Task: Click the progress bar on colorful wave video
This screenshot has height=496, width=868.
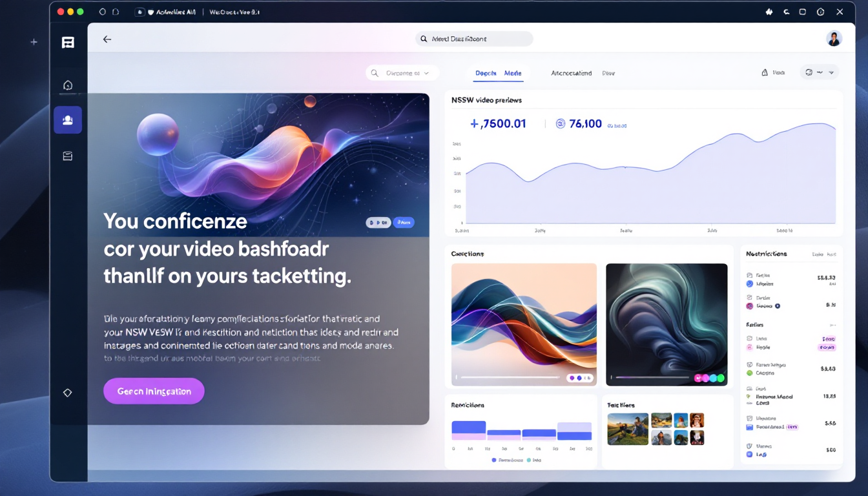Action: pyautogui.click(x=510, y=377)
